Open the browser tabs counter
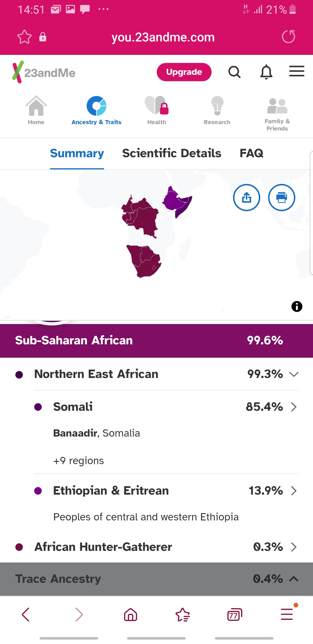313x644 pixels. [x=234, y=614]
